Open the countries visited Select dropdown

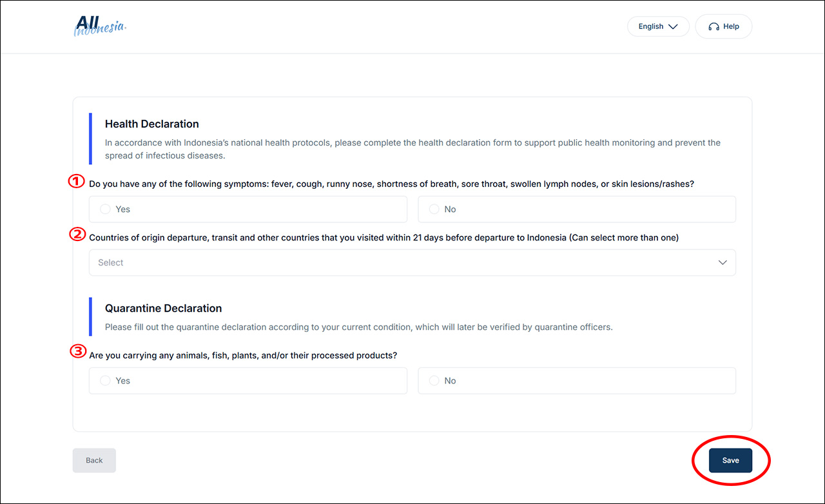click(x=412, y=263)
